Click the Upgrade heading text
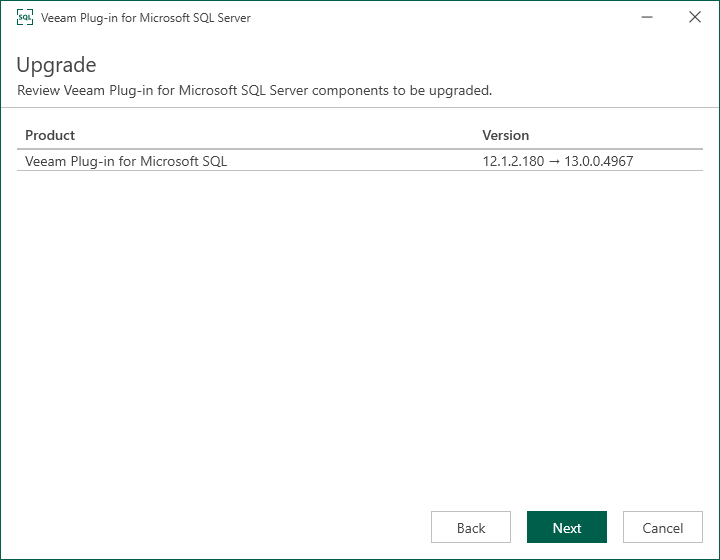The width and height of the screenshot is (720, 560). pyautogui.click(x=56, y=65)
